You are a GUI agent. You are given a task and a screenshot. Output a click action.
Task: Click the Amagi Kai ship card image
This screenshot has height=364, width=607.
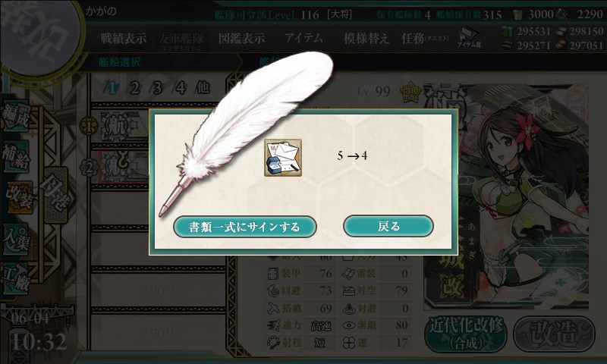(506, 196)
